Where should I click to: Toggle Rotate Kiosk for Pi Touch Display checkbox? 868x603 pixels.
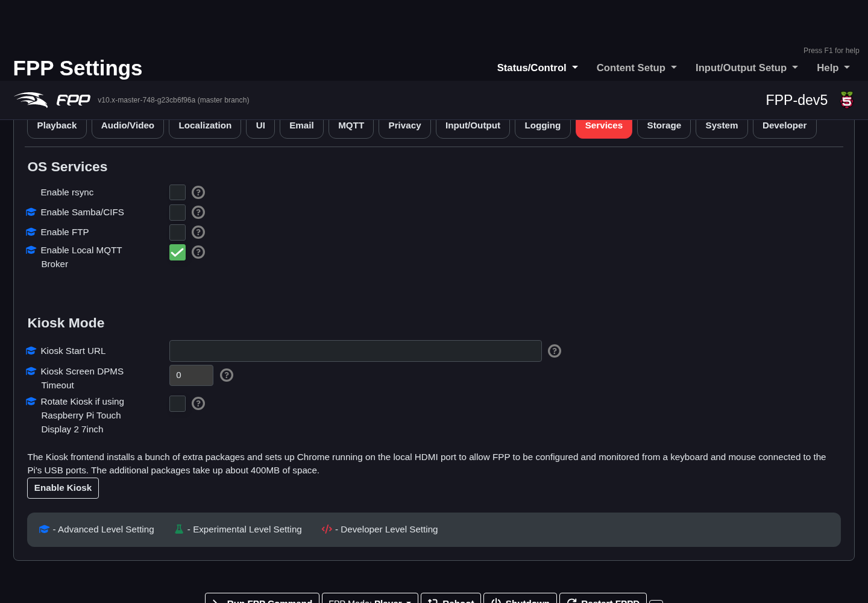[177, 403]
